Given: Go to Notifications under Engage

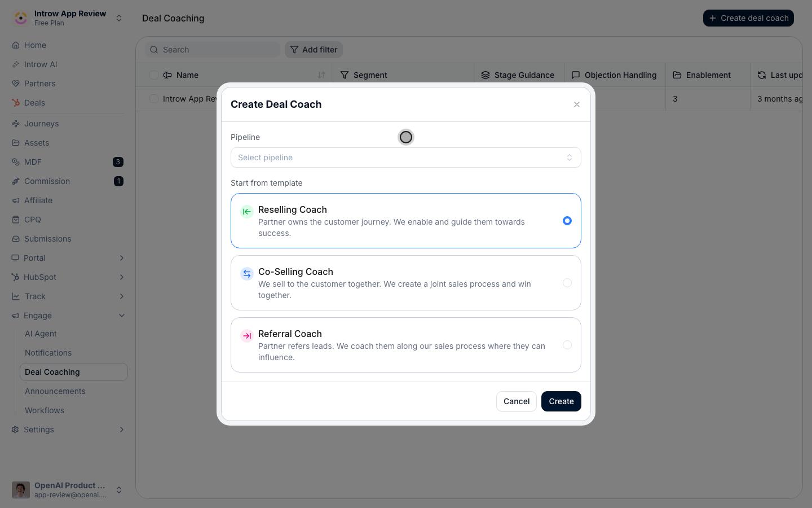Looking at the screenshot, I should pyautogui.click(x=48, y=353).
